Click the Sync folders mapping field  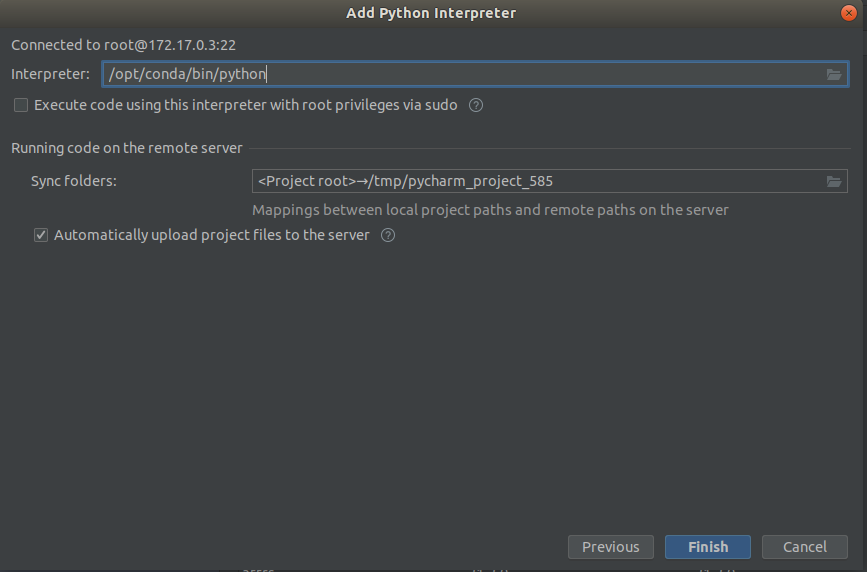[550, 181]
